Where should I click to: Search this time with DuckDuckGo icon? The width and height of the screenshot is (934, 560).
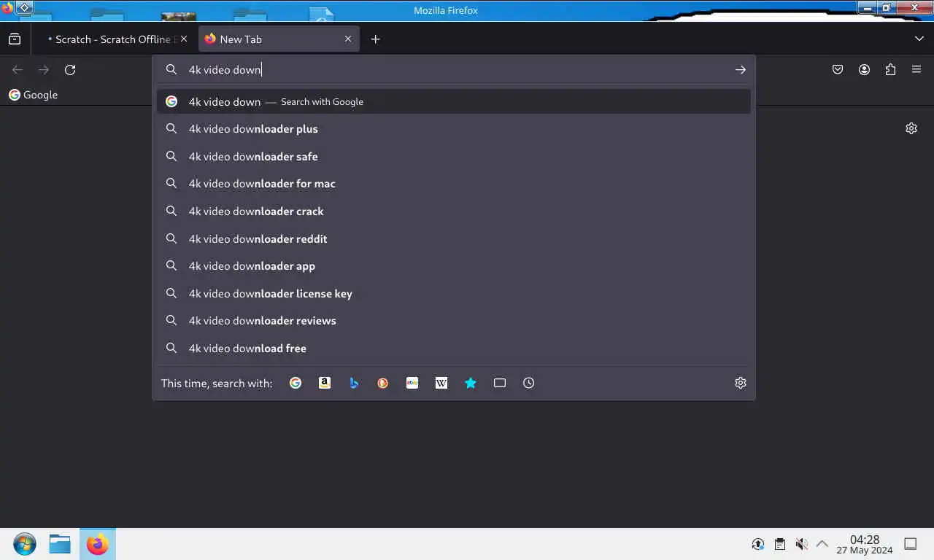tap(383, 383)
